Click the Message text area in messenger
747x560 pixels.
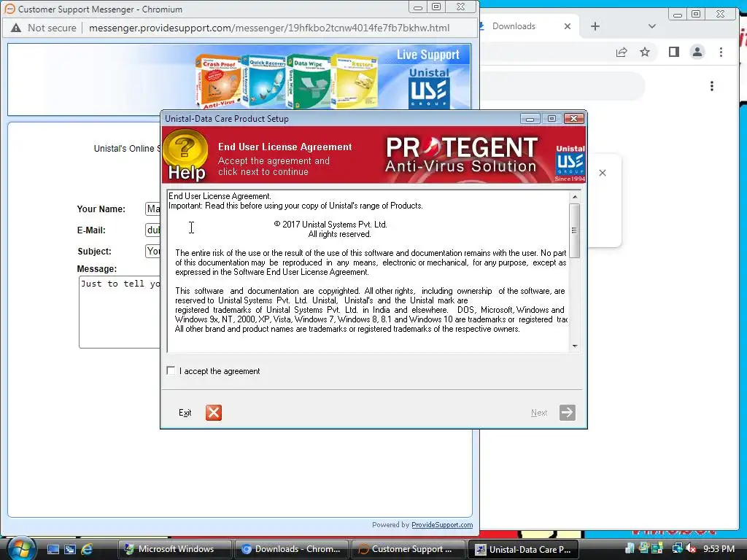[x=120, y=312]
